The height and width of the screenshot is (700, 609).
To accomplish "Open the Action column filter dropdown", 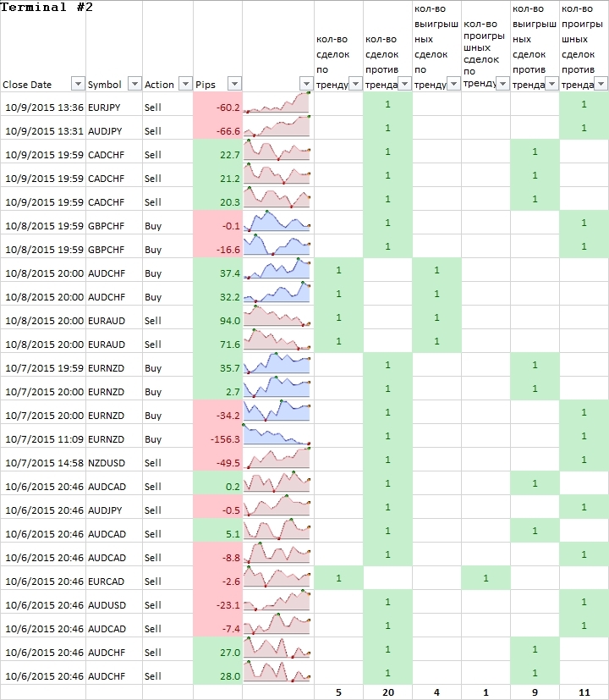I will [185, 84].
